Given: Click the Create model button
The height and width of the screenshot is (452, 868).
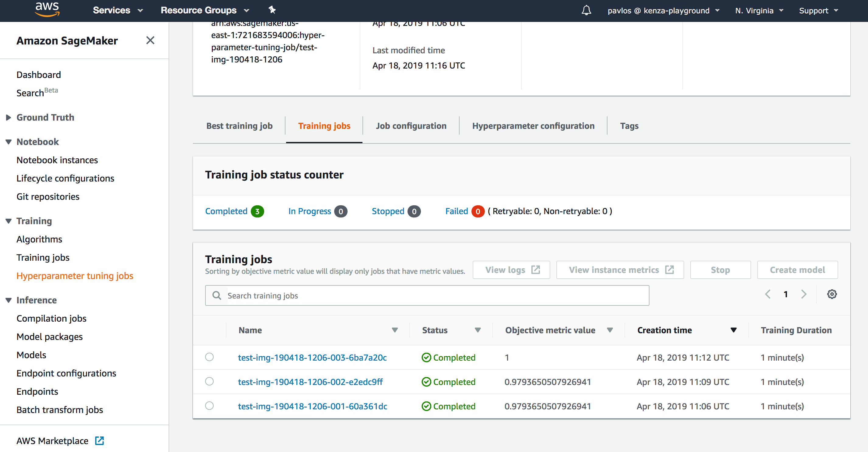Looking at the screenshot, I should (797, 270).
